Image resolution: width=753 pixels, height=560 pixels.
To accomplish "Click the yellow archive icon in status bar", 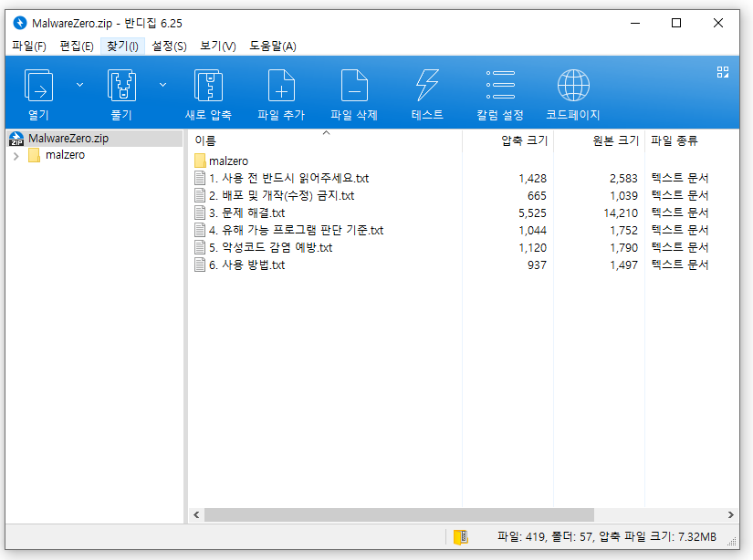I will 461,537.
